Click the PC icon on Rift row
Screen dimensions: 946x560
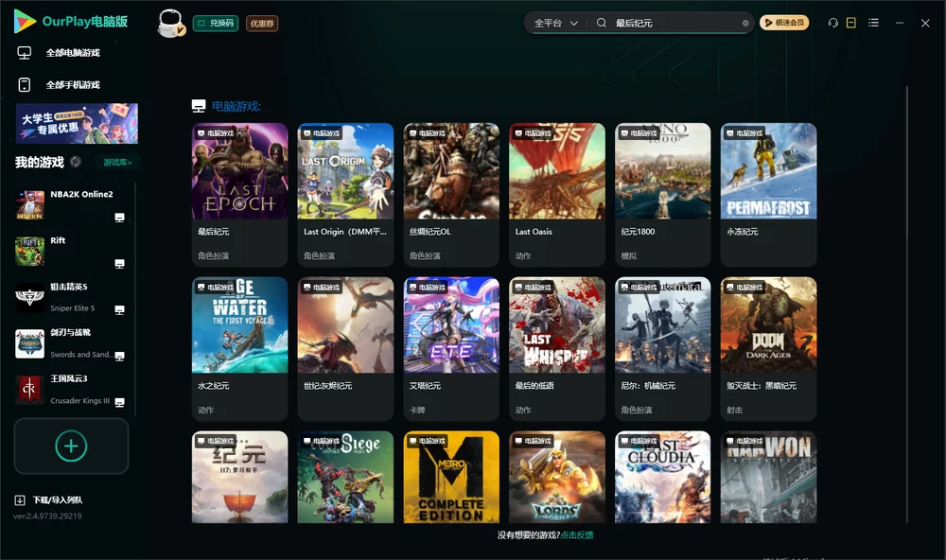coord(119,264)
